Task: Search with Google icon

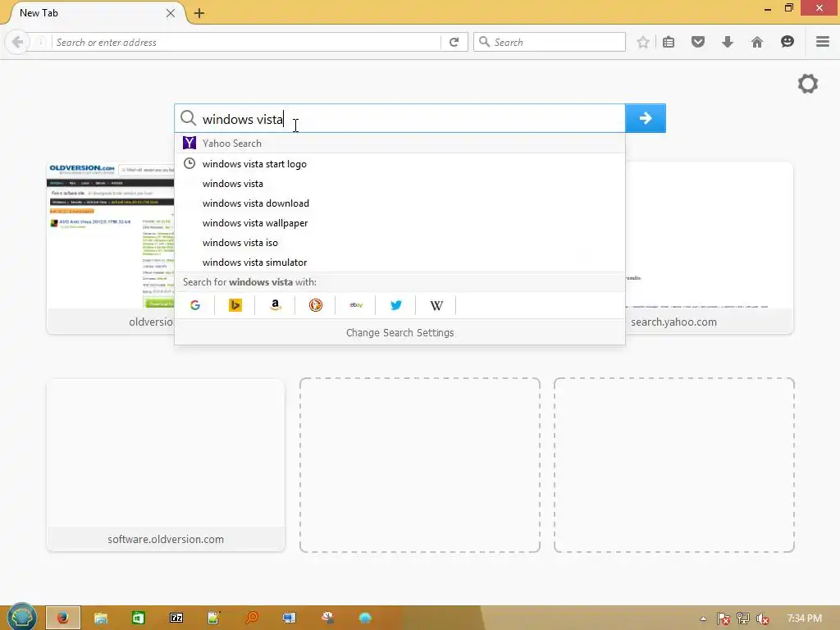Action: point(195,305)
